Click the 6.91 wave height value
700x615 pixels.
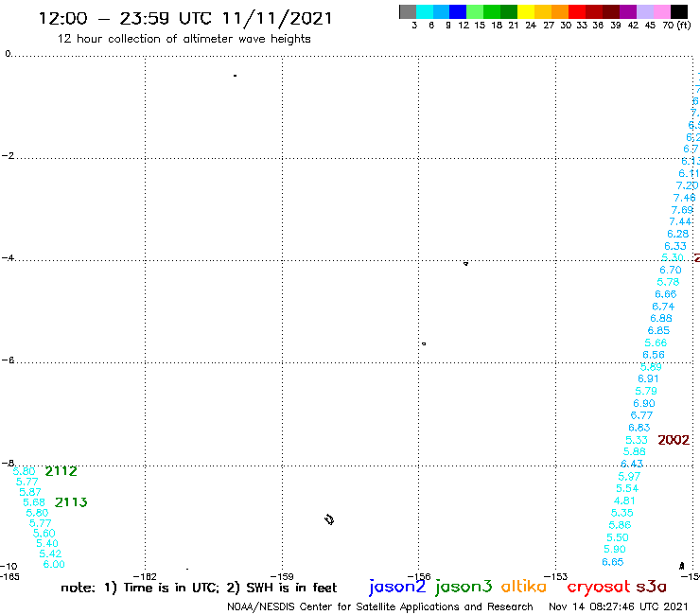pyautogui.click(x=648, y=378)
